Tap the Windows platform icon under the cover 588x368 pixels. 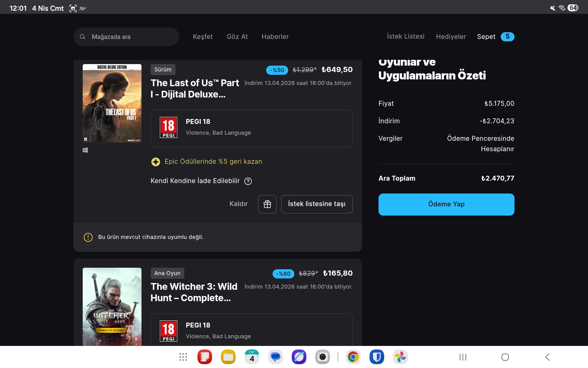pos(85,150)
